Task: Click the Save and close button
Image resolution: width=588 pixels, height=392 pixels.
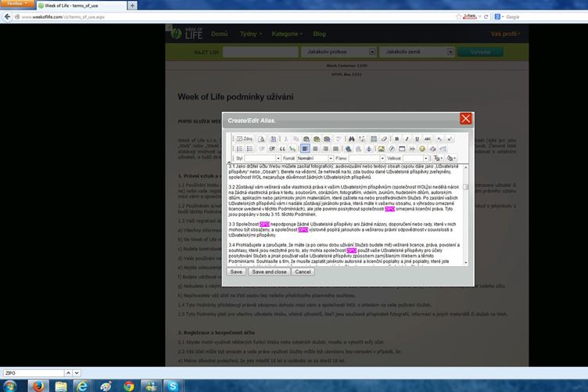Action: click(x=269, y=272)
